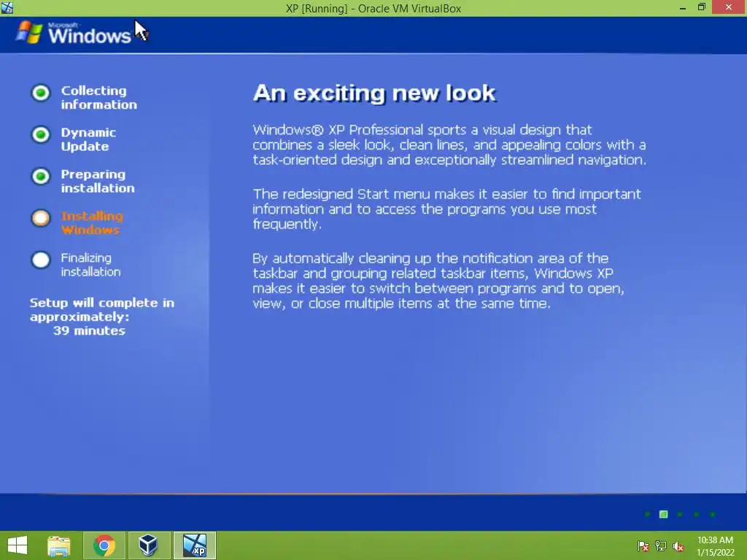
Task: Click the 'Collecting information' label
Action: (x=98, y=97)
